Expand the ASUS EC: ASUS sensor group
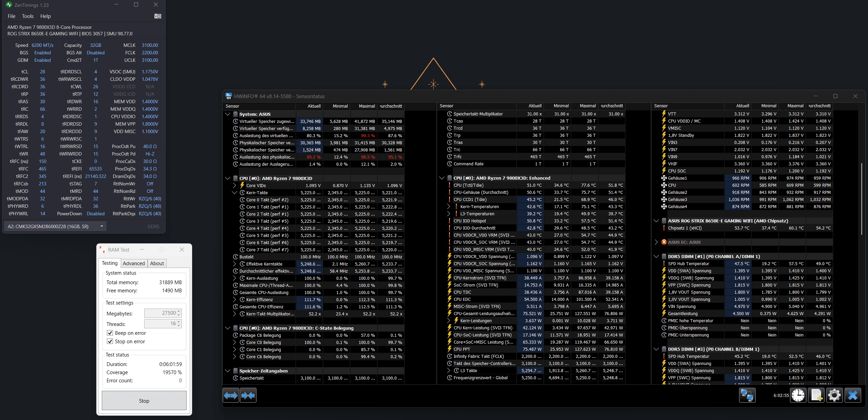This screenshot has width=868, height=420. [x=656, y=242]
